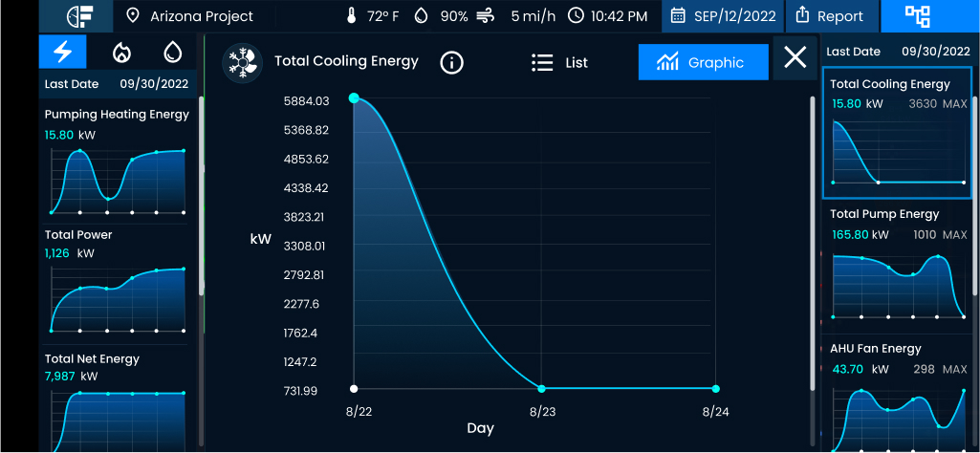Close the Total Cooling Energy chart panel
This screenshot has height=453, width=980.
tap(795, 57)
